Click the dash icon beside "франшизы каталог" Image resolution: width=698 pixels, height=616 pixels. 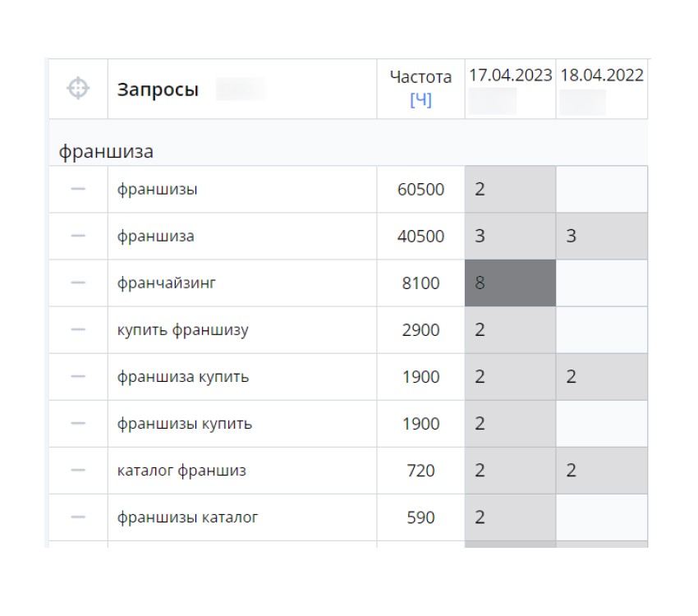(78, 517)
